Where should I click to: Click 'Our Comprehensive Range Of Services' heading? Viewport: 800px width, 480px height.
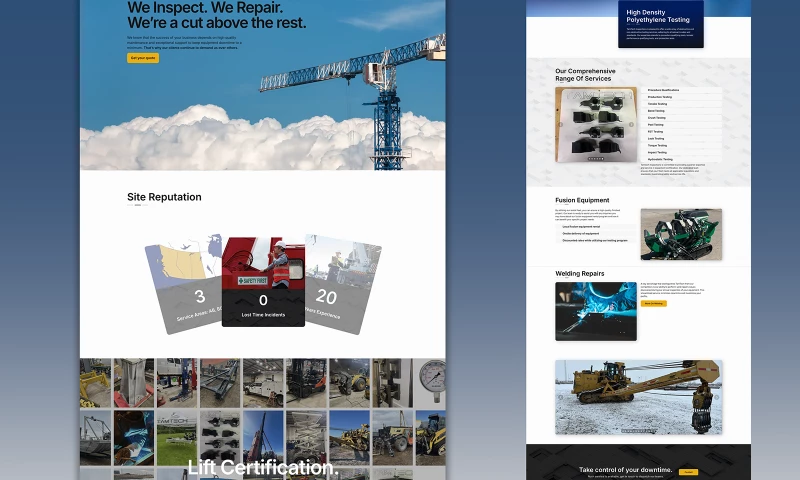[x=585, y=75]
